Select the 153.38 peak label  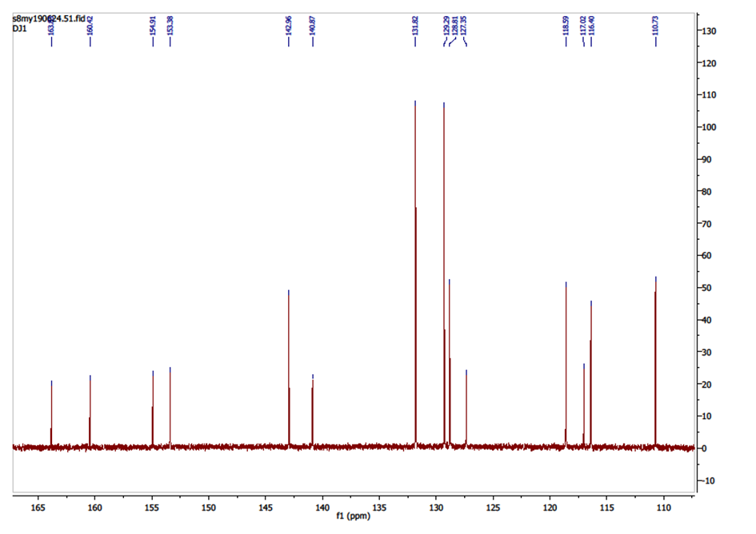170,28
